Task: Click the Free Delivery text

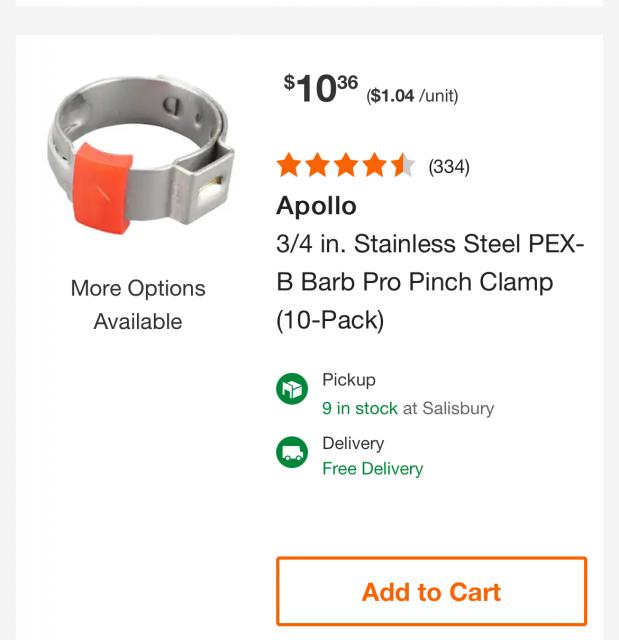Action: pyautogui.click(x=372, y=469)
